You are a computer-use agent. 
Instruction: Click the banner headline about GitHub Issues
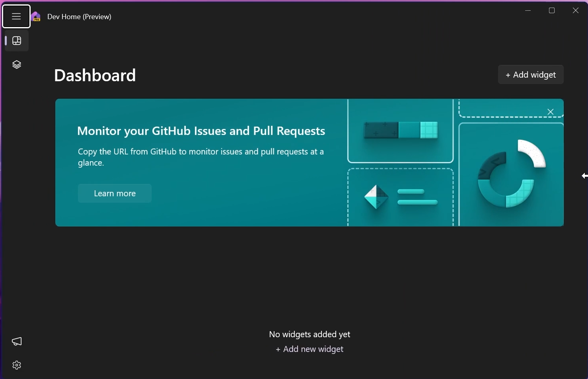201,131
